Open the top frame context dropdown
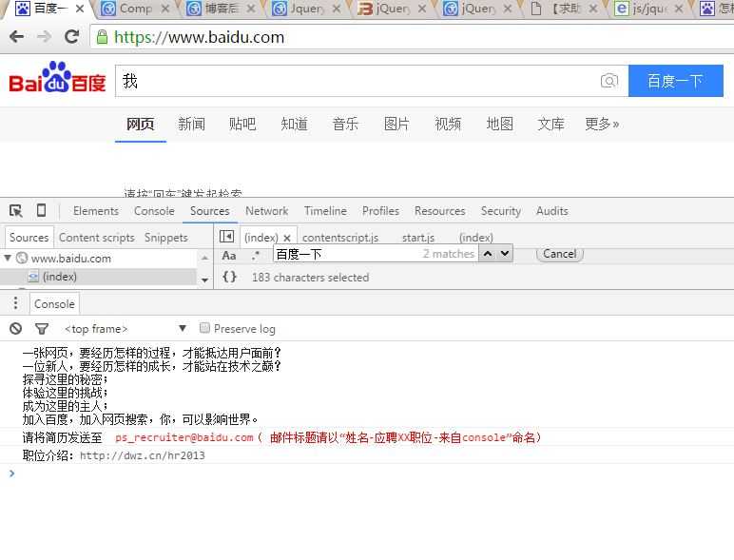Image resolution: width=734 pixels, height=560 pixels. pyautogui.click(x=126, y=329)
